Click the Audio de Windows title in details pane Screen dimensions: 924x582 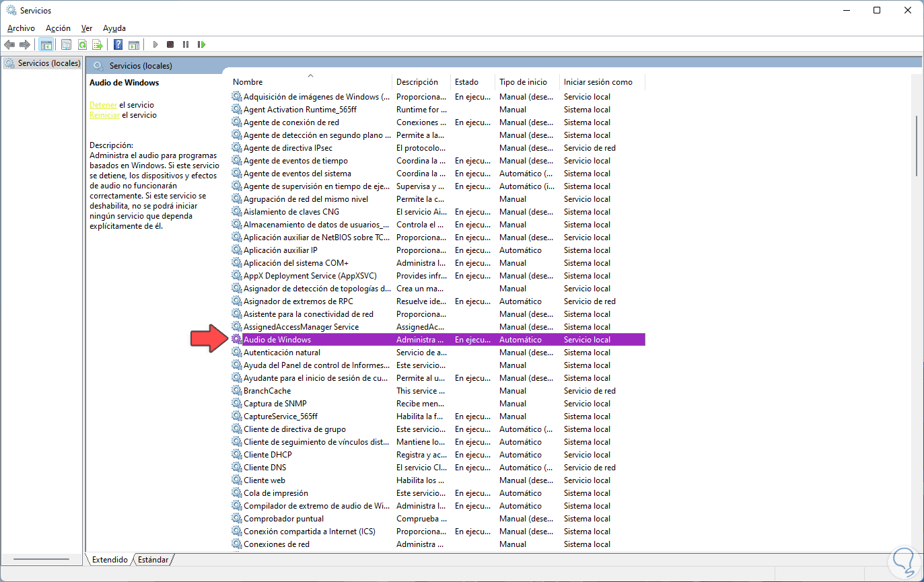(125, 83)
